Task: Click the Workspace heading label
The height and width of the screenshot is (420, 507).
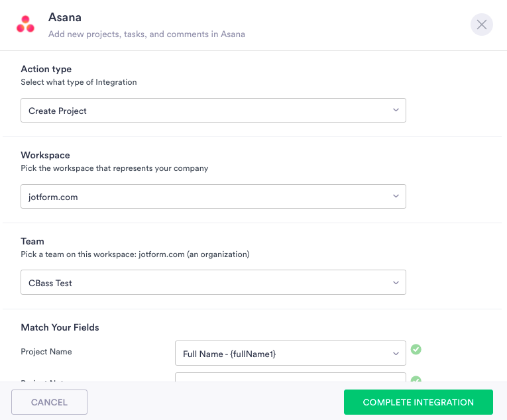Action: 45,155
